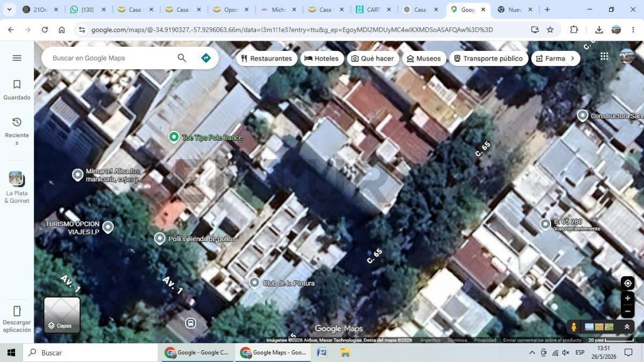Click Enviar comentarios sobre el producto
The height and width of the screenshot is (362, 644).
point(542,340)
